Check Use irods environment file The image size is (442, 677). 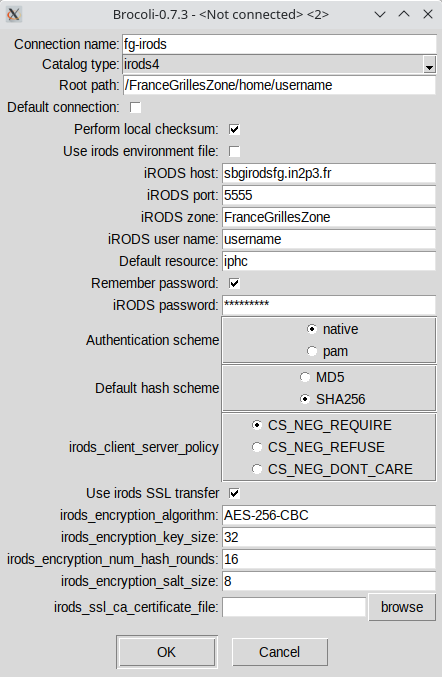point(234,151)
